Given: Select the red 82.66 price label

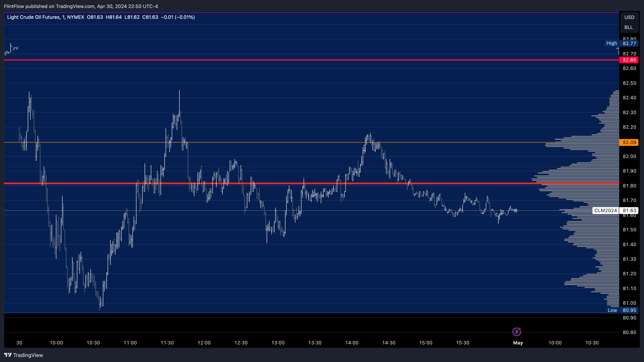Looking at the screenshot, I should click(629, 60).
